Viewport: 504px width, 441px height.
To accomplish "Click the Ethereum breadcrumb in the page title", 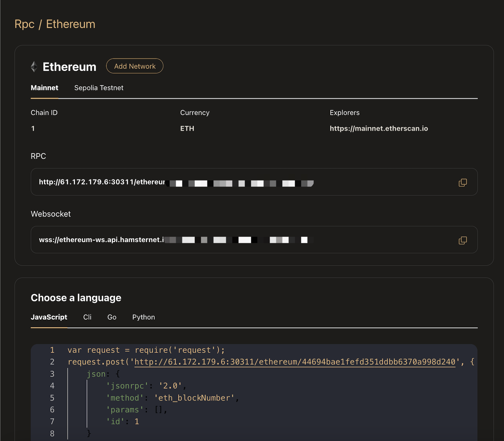I will (71, 24).
